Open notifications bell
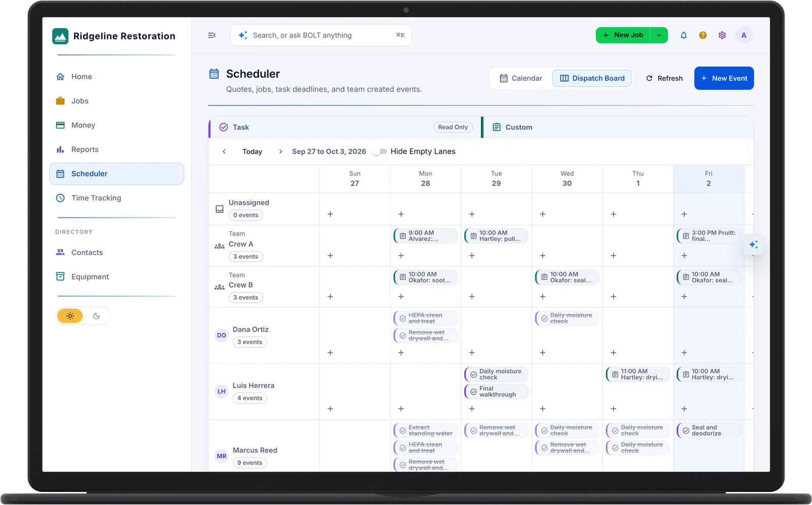 [684, 35]
